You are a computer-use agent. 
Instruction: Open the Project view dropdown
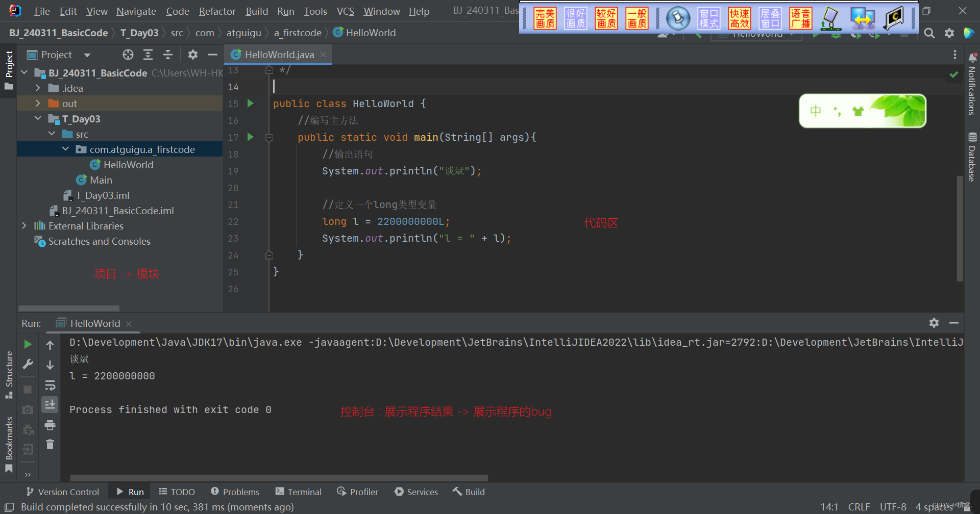pos(87,55)
